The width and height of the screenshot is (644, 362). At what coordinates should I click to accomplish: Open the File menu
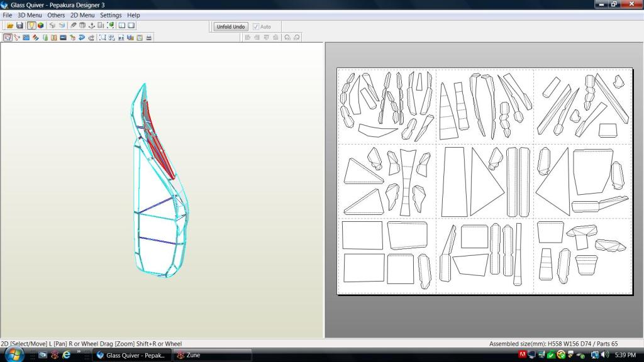[8, 15]
